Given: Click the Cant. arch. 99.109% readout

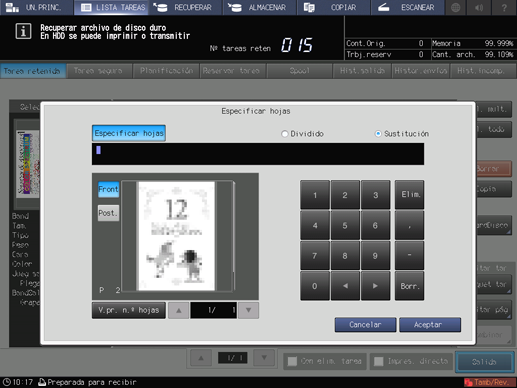Looking at the screenshot, I should pyautogui.click(x=473, y=54).
